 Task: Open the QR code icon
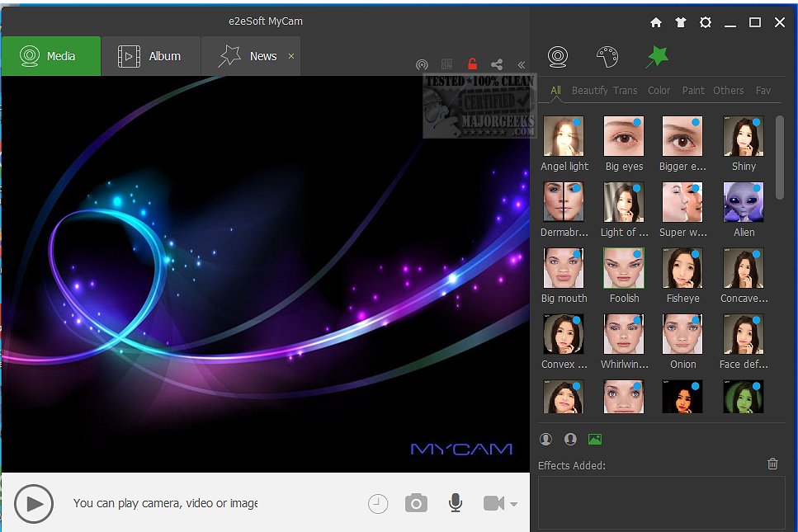446,64
